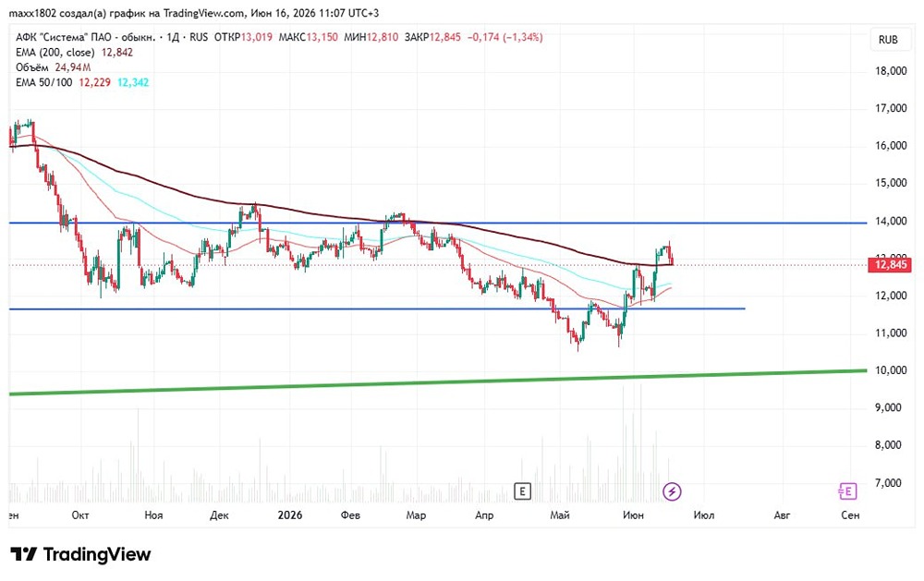The image size is (924, 581).
Task: Click the ЗАКР close value 12,845
Action: click(x=445, y=37)
